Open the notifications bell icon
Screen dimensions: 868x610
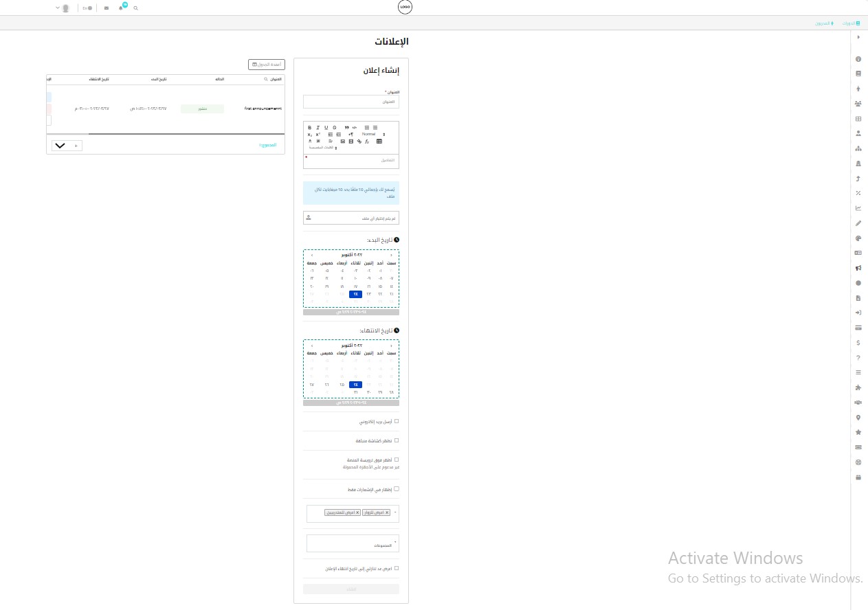(x=122, y=8)
